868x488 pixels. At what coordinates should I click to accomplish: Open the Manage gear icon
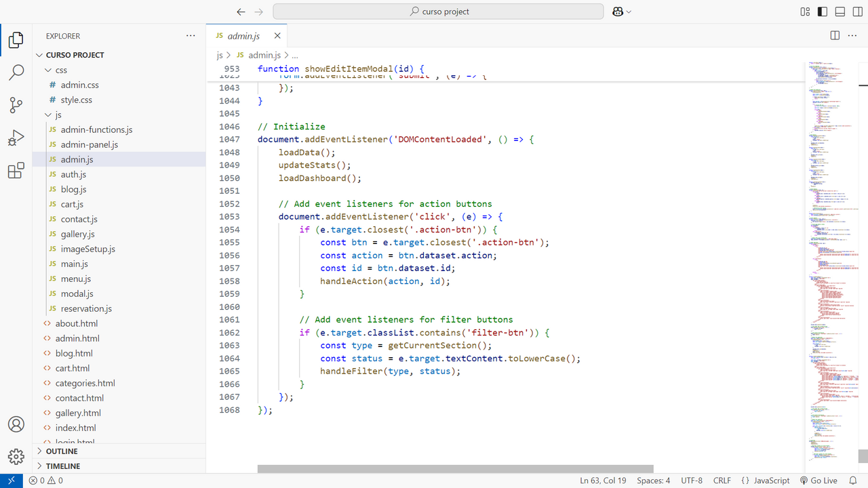16,456
